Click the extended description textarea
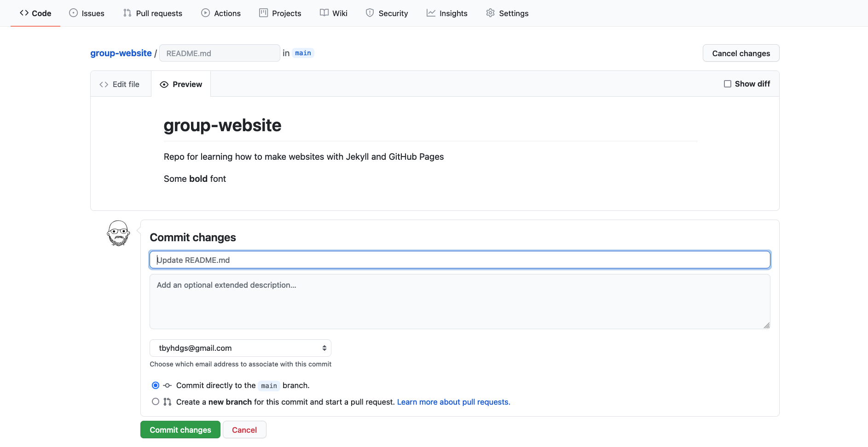This screenshot has height=447, width=868. pyautogui.click(x=460, y=302)
